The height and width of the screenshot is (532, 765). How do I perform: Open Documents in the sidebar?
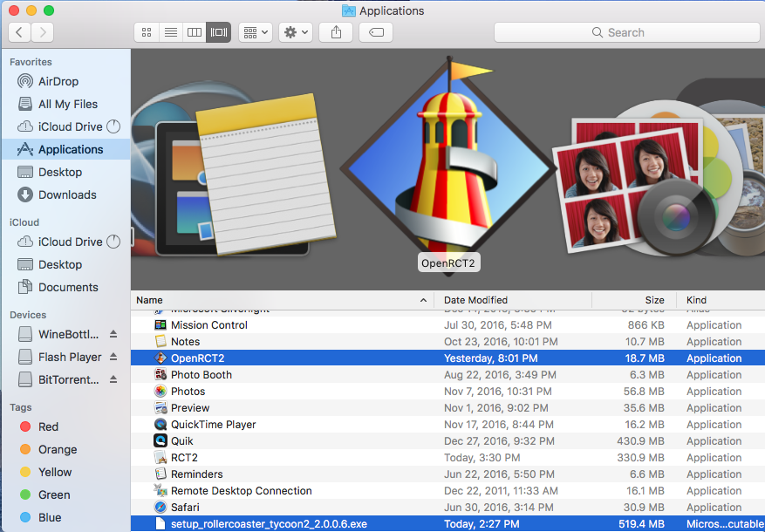tap(66, 287)
